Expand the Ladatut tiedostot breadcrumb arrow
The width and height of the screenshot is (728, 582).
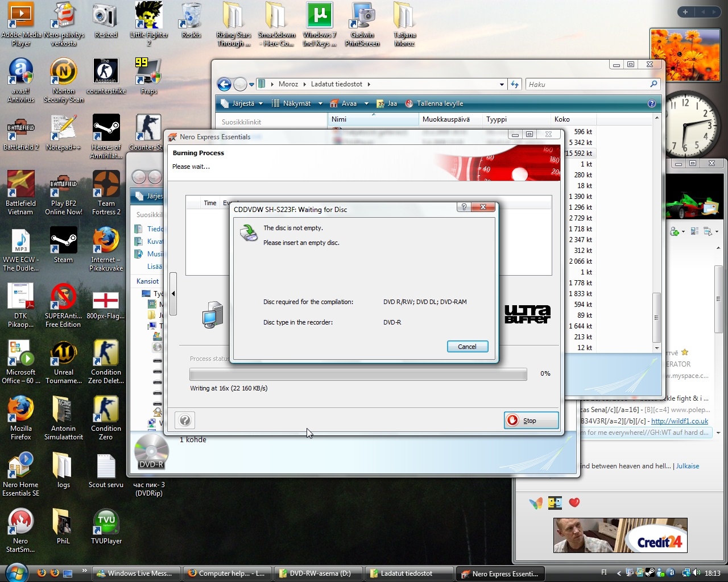click(369, 84)
